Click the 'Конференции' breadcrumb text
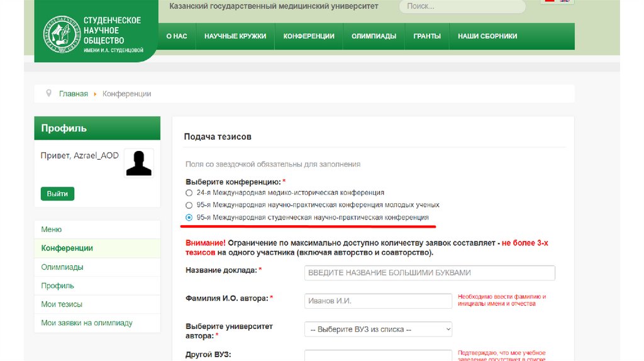This screenshot has width=644, height=361. click(x=127, y=94)
